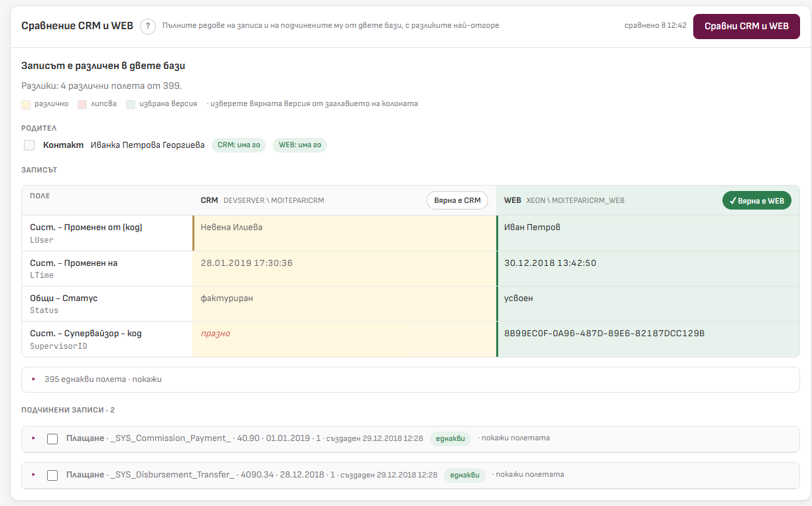Click the LUser field name
The image size is (812, 506).
click(x=42, y=240)
